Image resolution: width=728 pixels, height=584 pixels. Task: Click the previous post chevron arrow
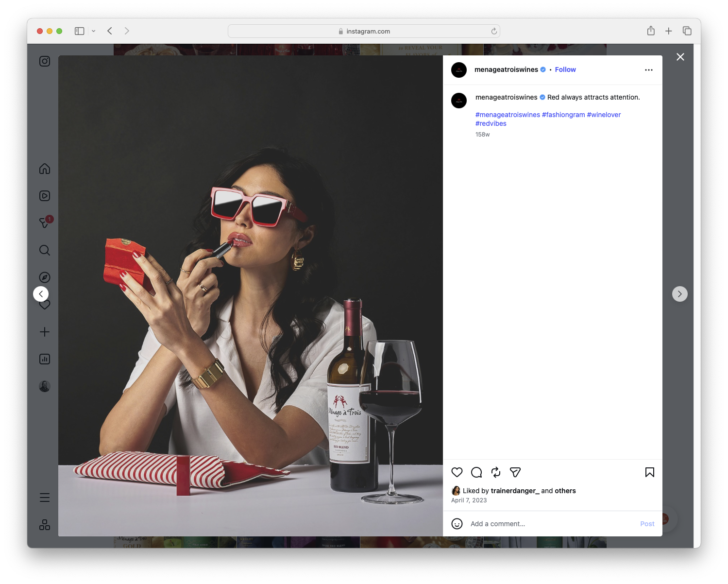41,294
